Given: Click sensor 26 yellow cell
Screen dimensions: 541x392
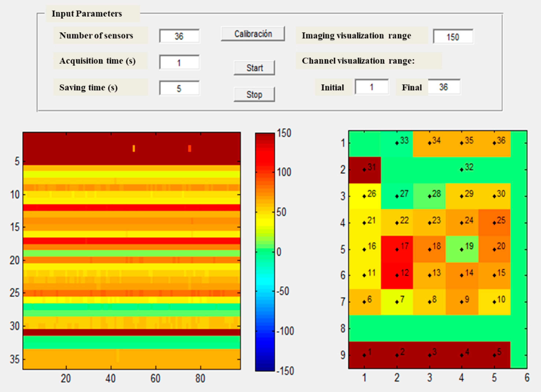Looking at the screenshot, I should (365, 196).
